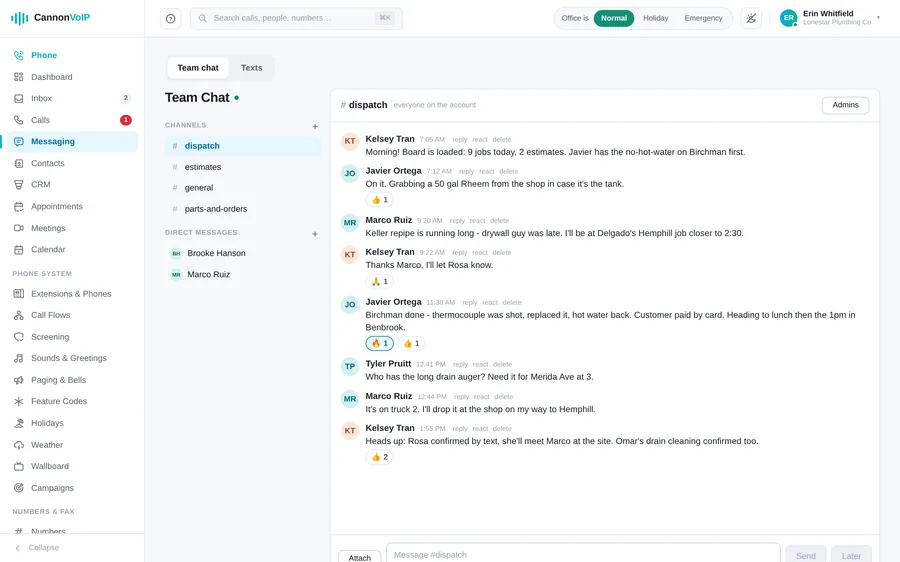Open Messaging in the sidebar
900x562 pixels.
(72, 142)
